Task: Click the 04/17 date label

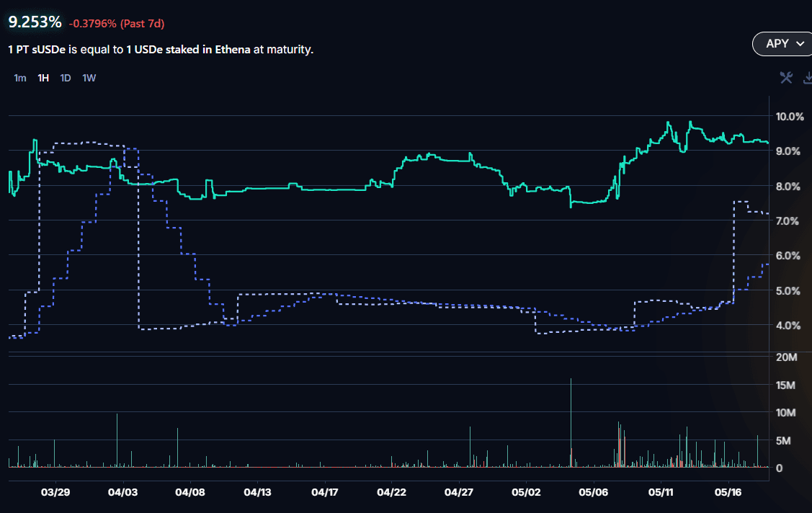Action: (325, 492)
